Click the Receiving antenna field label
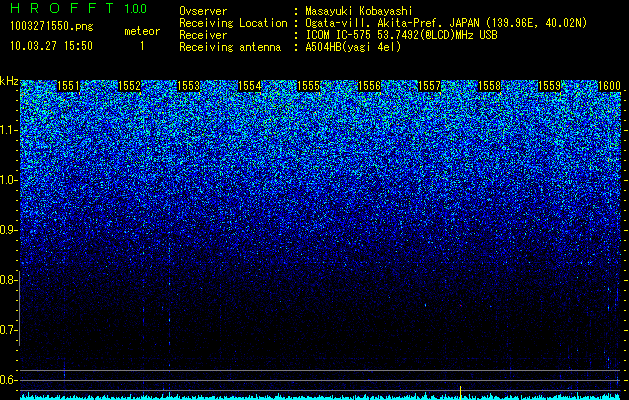This screenshot has height=400, width=629. coord(230,47)
